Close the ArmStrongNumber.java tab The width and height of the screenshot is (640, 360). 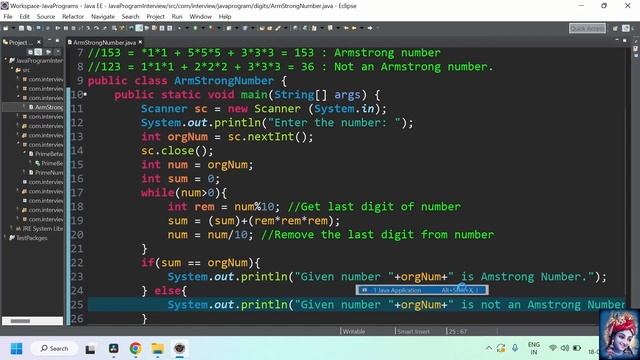coord(140,42)
